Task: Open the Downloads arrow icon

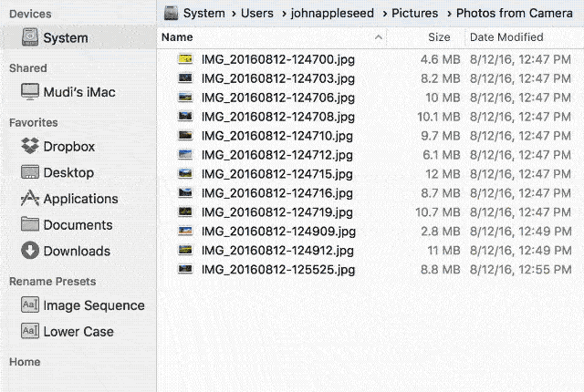Action: (x=30, y=251)
